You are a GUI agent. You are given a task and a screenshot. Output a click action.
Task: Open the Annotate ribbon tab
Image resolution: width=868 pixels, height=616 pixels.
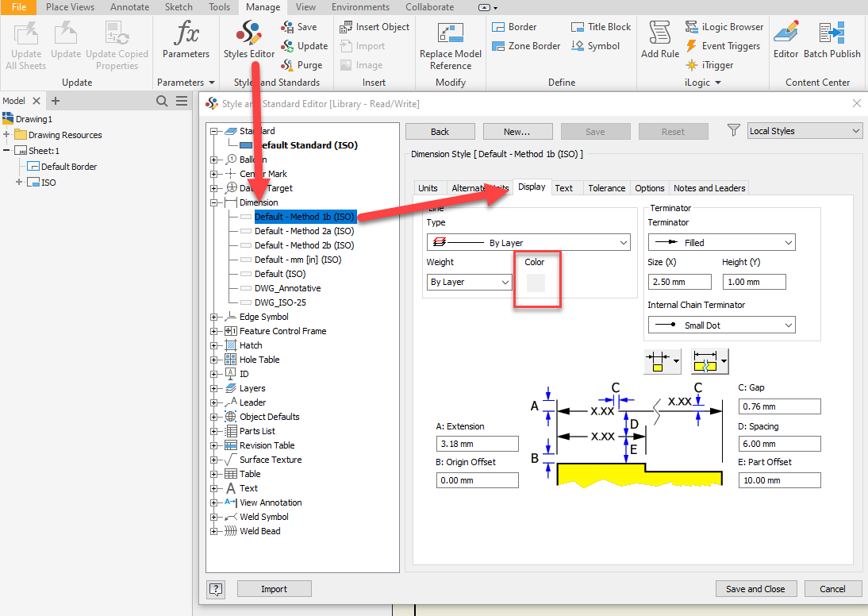click(130, 7)
